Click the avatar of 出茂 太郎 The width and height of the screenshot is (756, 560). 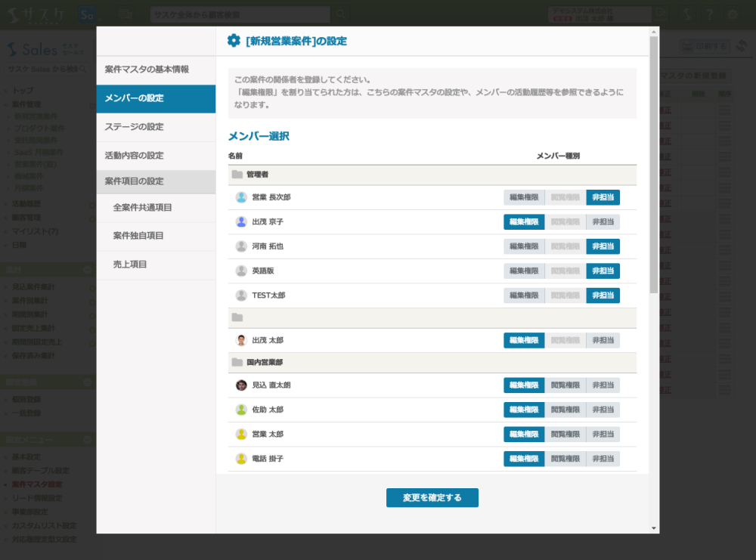pyautogui.click(x=241, y=340)
